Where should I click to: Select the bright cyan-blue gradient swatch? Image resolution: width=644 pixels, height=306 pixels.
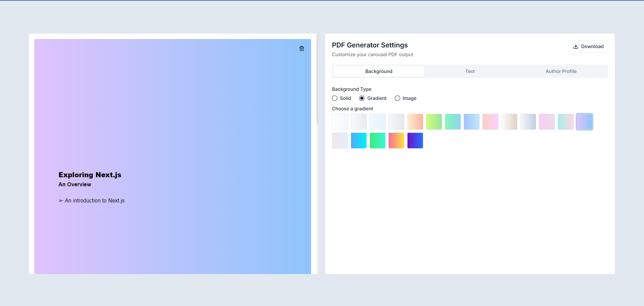(359, 141)
